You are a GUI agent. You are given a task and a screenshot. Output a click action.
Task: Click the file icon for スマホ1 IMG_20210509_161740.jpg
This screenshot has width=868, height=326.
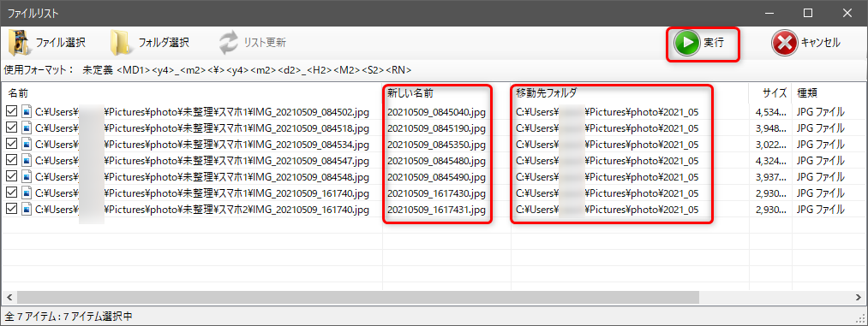click(27, 193)
